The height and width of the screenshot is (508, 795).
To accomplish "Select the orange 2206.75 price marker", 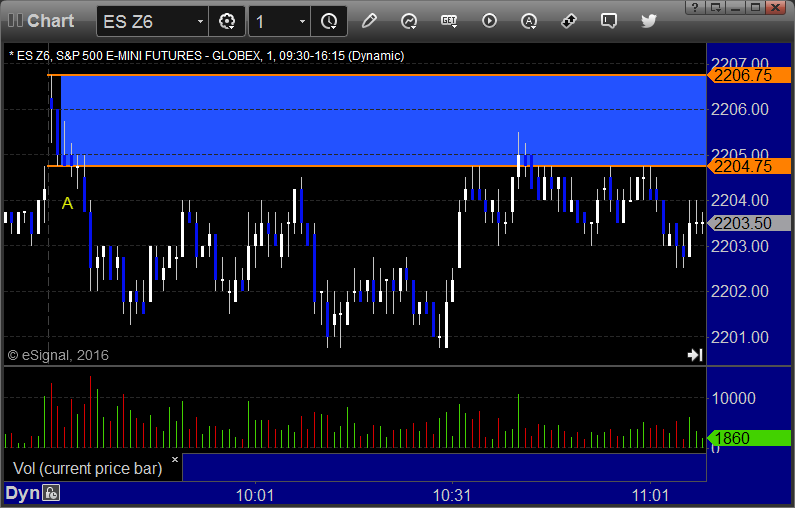I will (x=749, y=75).
